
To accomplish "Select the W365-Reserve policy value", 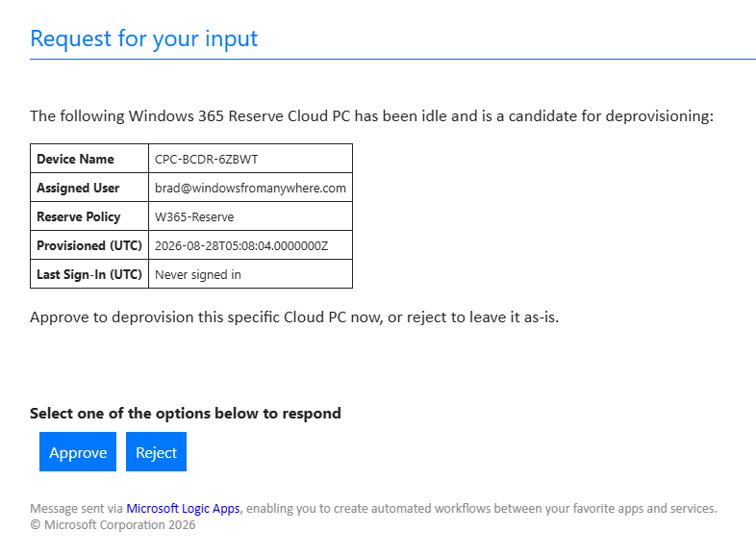I will click(x=194, y=217).
